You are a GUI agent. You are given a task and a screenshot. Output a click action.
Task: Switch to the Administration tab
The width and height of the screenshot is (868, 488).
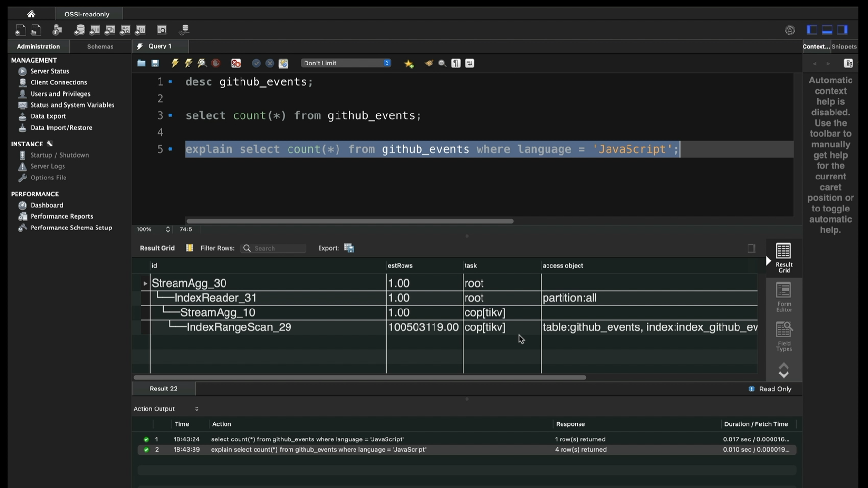coord(38,46)
